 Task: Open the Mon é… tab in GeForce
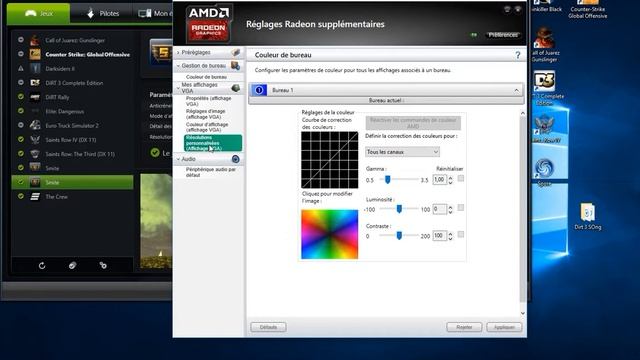pos(154,13)
